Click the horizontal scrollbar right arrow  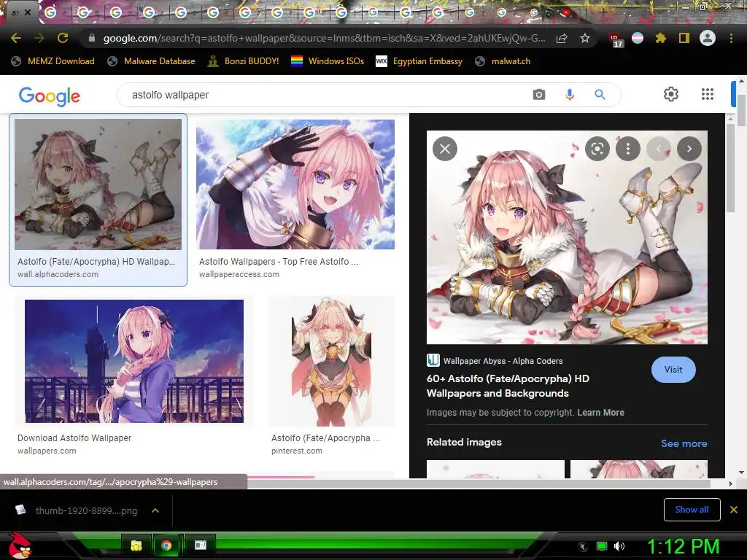tap(731, 484)
